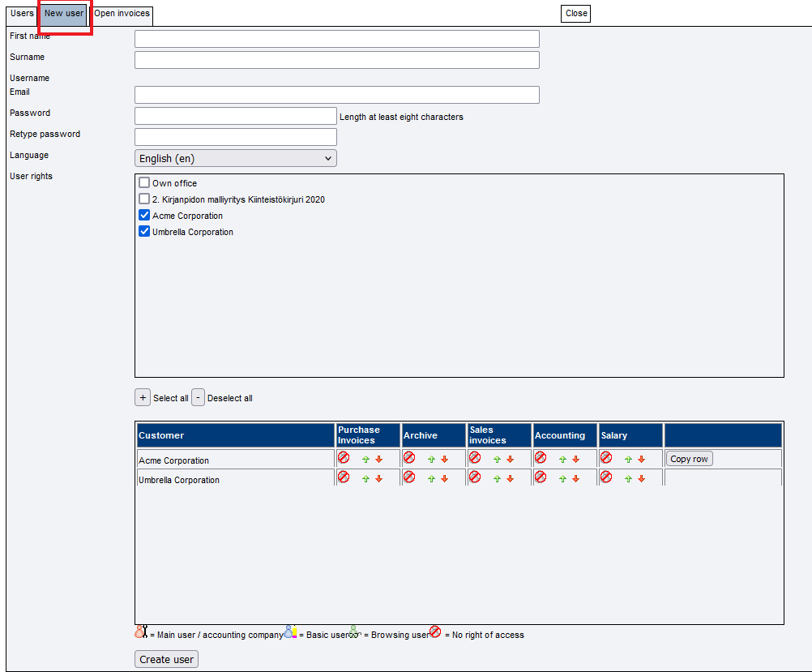Click the plus Select all button
812x672 pixels.
pos(143,397)
